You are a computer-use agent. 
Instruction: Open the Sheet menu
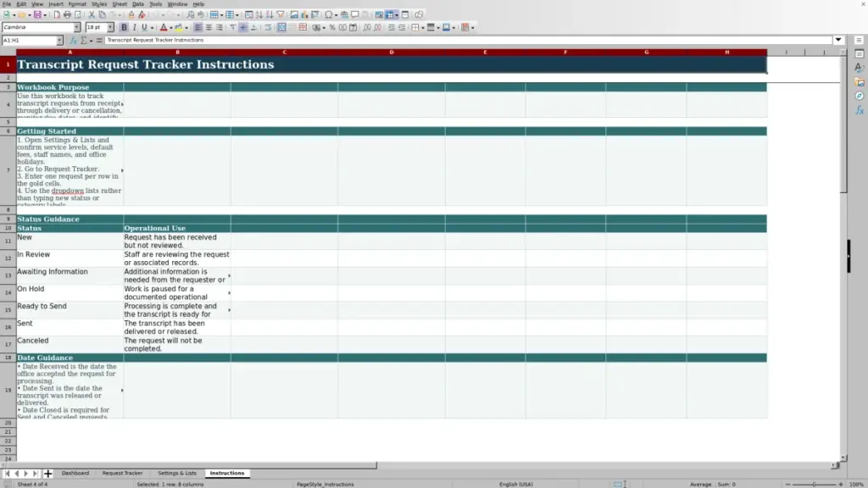click(120, 4)
